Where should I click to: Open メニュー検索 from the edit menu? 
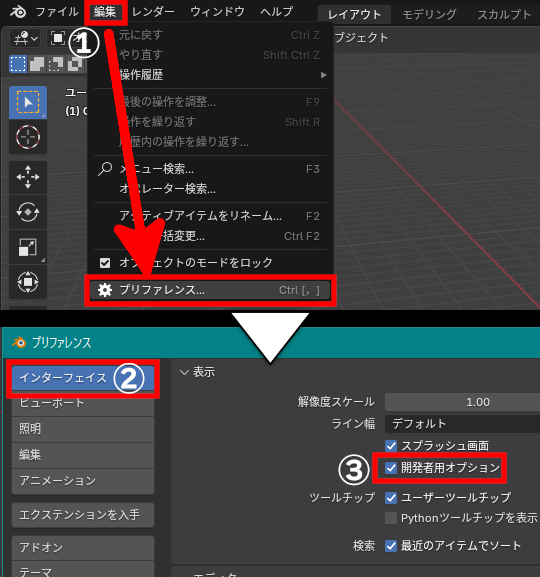(211, 169)
